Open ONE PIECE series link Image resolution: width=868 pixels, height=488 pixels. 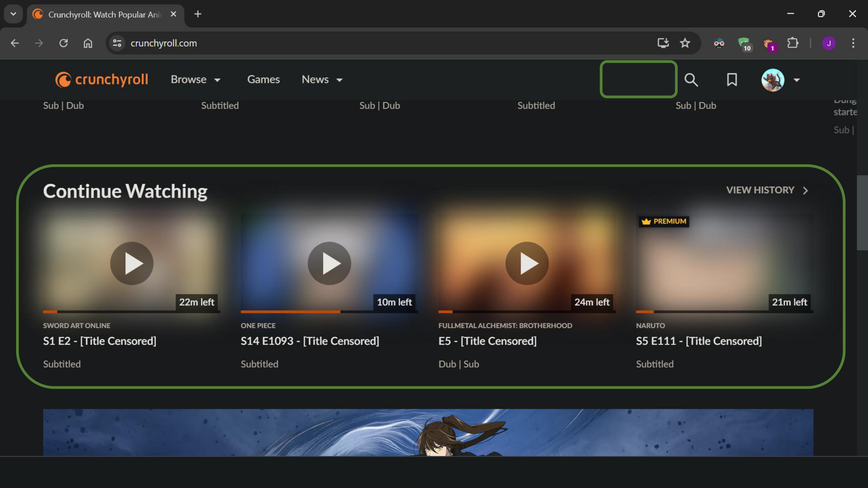coord(258,326)
